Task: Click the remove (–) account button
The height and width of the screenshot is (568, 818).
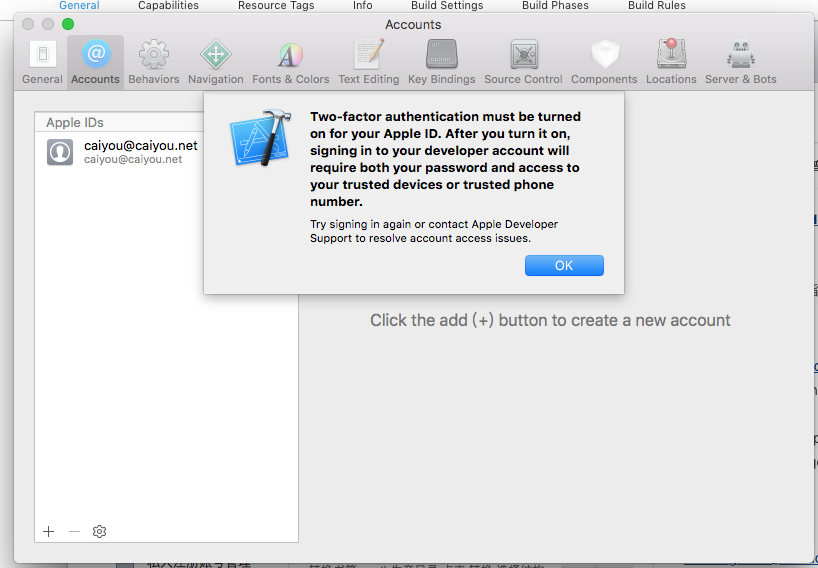Action: [x=74, y=531]
